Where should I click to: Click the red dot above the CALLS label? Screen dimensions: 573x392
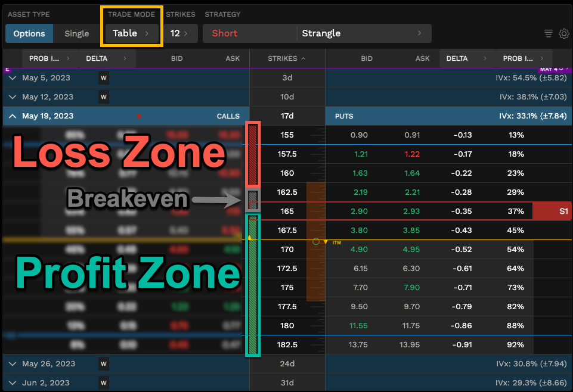tap(140, 117)
